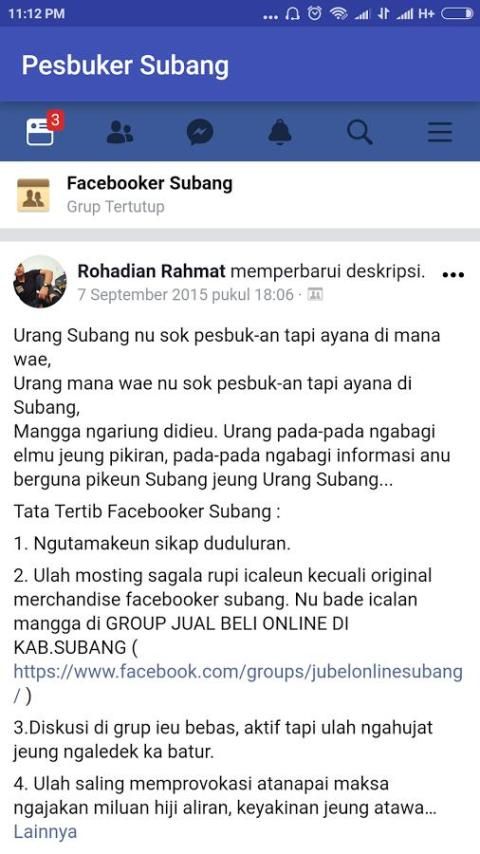
Task: Tap the search magnifier icon
Action: 360,132
